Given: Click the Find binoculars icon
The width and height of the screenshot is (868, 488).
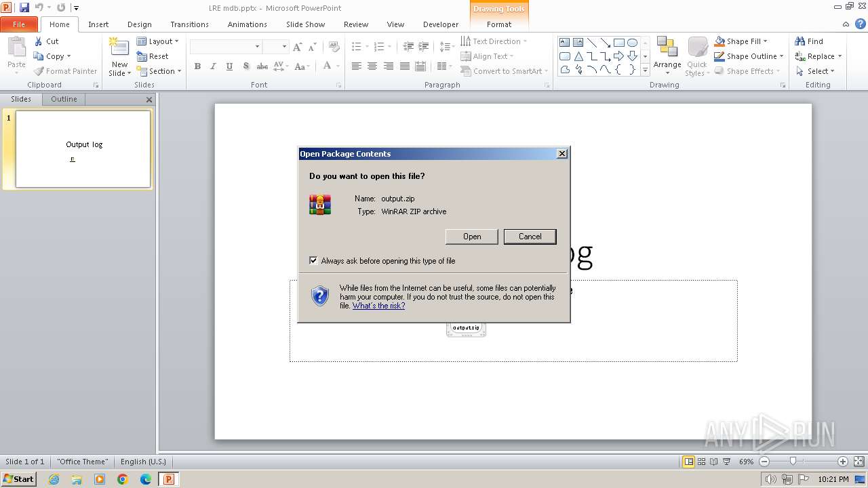Looking at the screenshot, I should tap(800, 41).
